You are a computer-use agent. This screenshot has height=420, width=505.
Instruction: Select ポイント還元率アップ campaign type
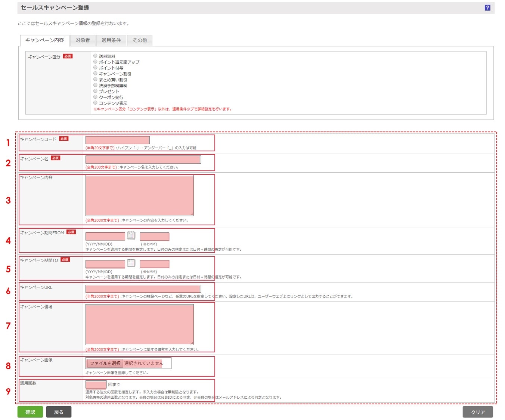[95, 62]
